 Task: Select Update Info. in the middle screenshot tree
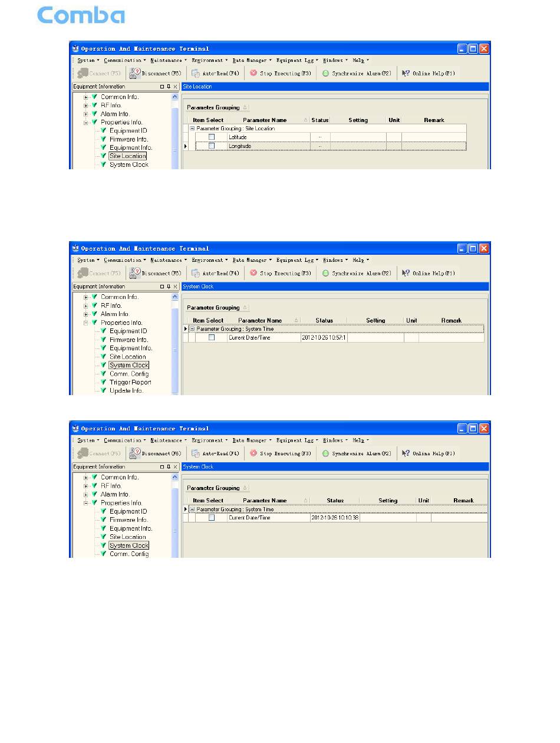[126, 391]
